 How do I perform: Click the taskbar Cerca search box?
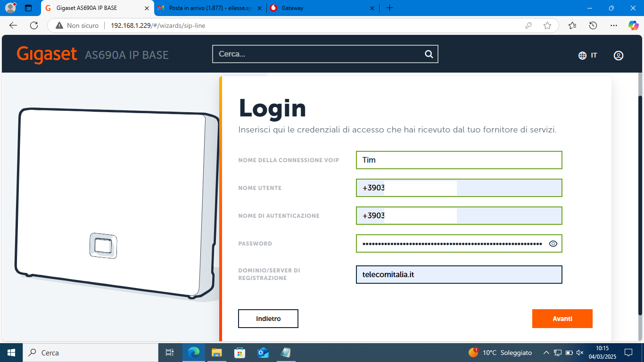click(x=91, y=353)
